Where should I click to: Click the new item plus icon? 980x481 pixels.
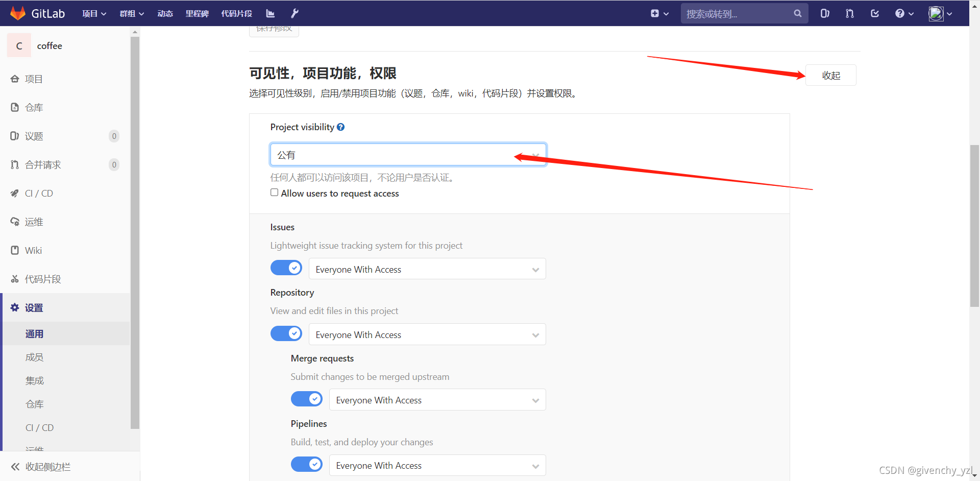click(655, 13)
